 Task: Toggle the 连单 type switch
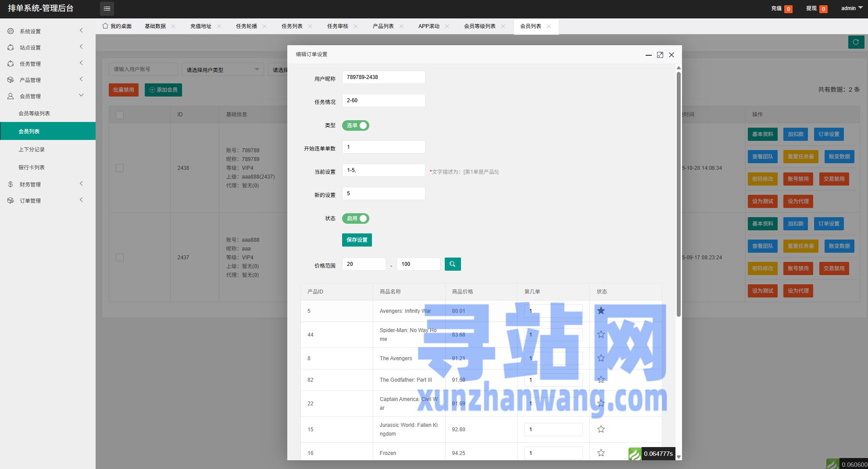355,125
